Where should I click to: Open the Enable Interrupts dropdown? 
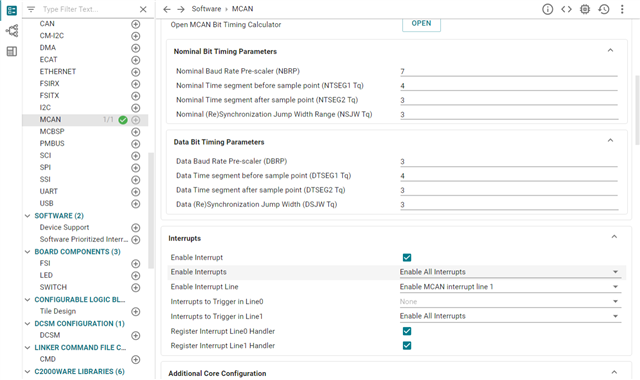tap(510, 272)
